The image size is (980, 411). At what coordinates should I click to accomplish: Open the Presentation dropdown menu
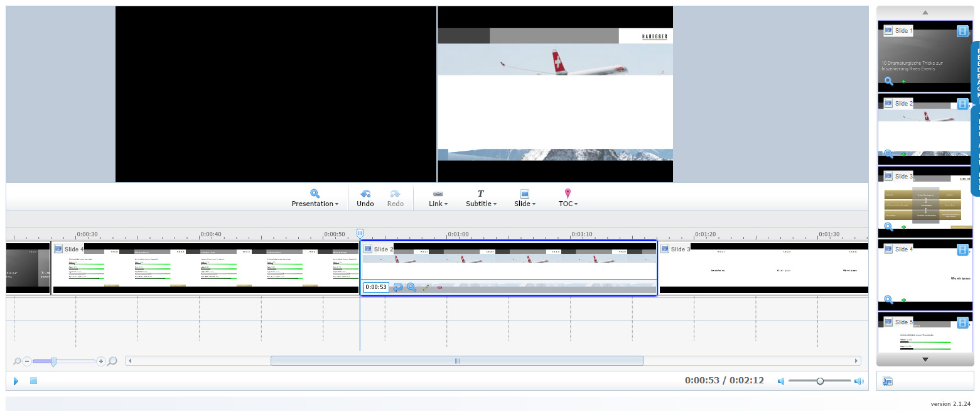(315, 198)
